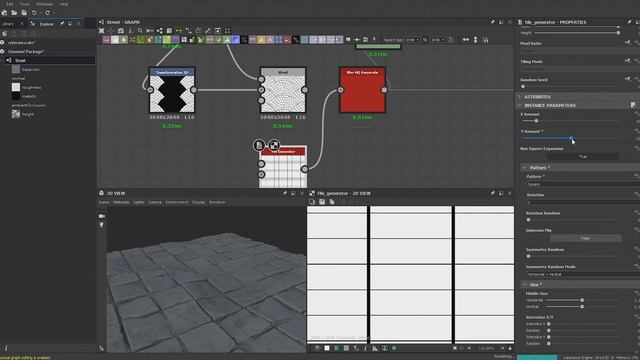Select the Street graph in Explorer
This screenshot has width=640, height=360.
50,60
